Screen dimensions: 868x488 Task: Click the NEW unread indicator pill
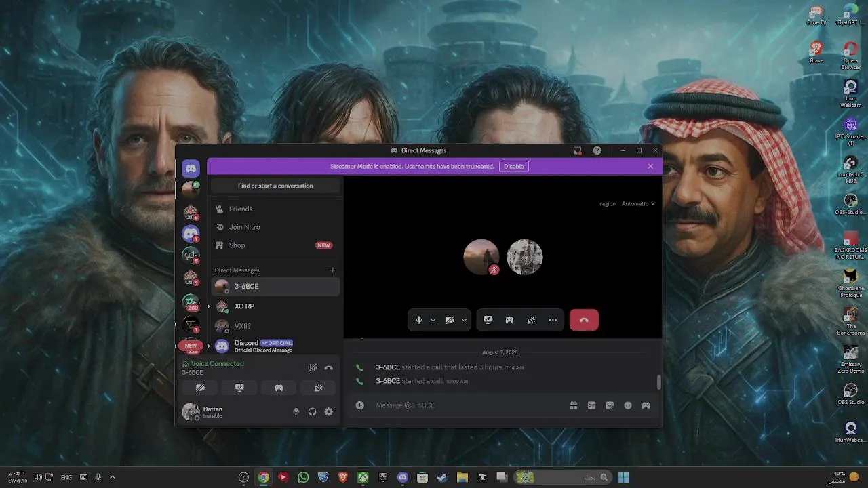pyautogui.click(x=191, y=346)
